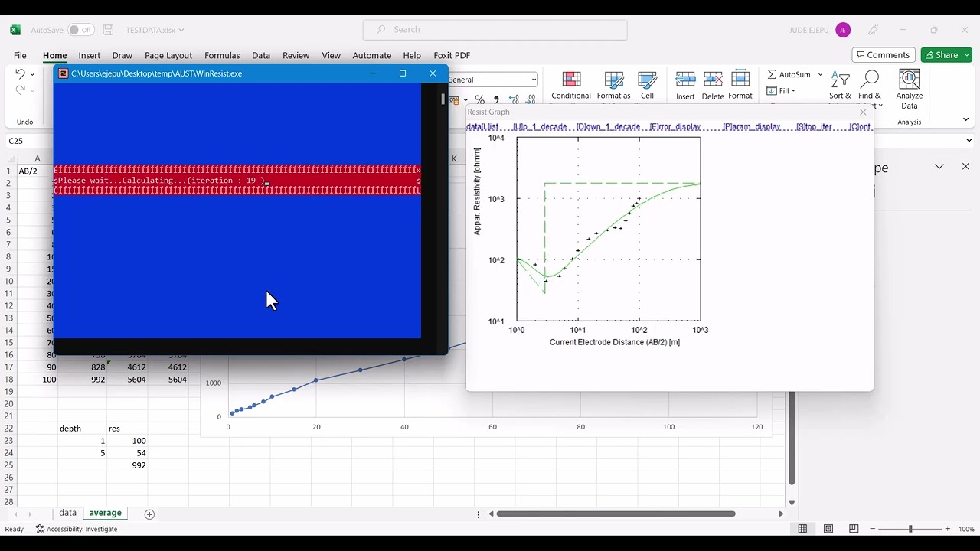This screenshot has width=980, height=551.
Task: Switch to the Insert ribbon tab
Action: (x=89, y=55)
